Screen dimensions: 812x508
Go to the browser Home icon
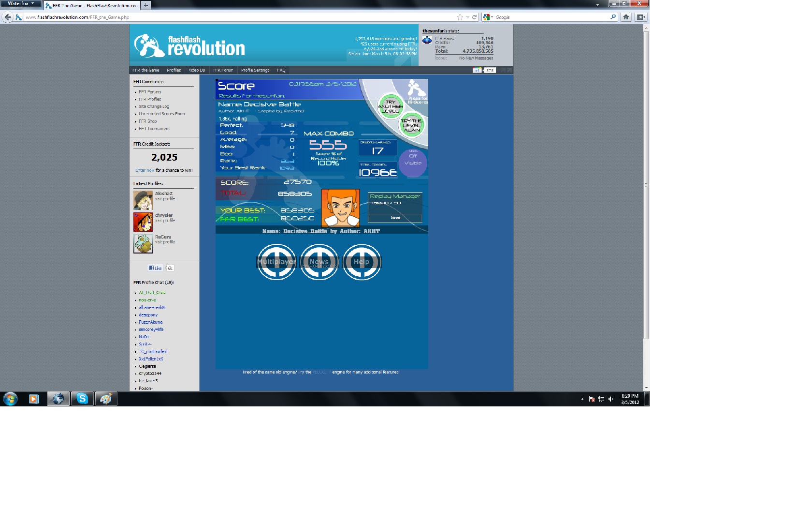point(626,17)
